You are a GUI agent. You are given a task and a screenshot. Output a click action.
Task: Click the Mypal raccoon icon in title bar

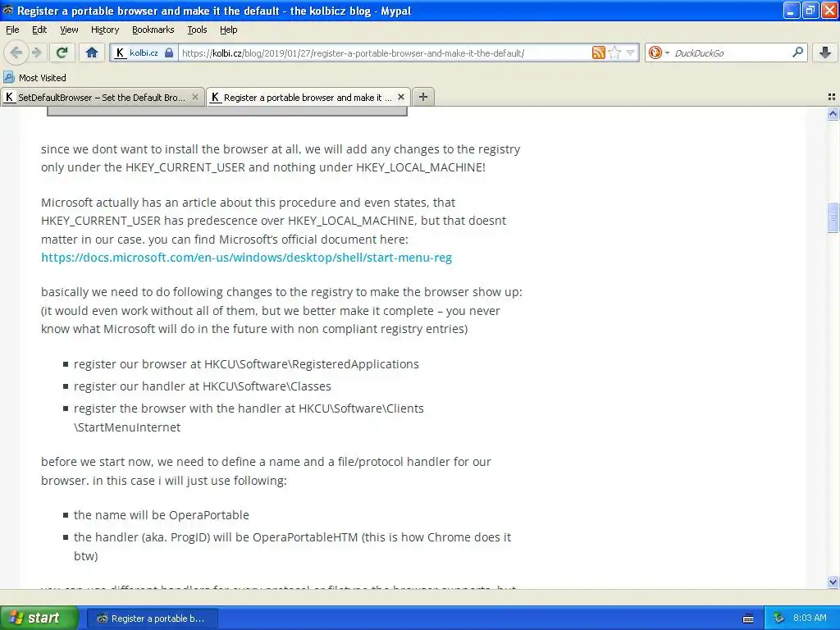(8, 10)
